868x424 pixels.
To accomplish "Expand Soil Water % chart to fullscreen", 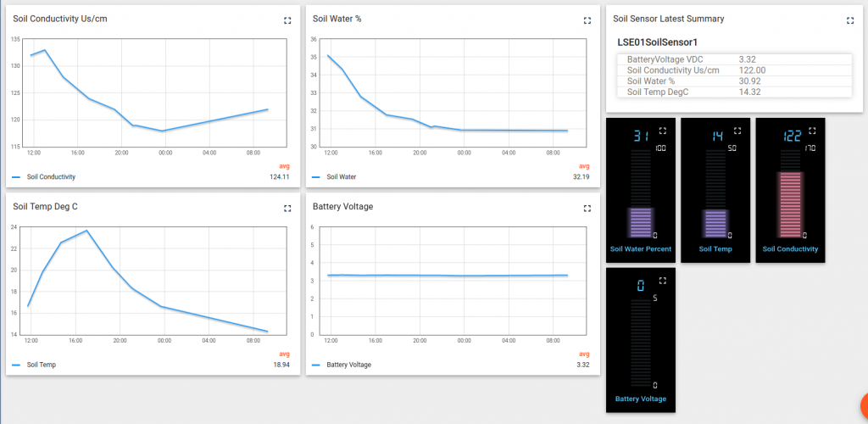I will (587, 20).
